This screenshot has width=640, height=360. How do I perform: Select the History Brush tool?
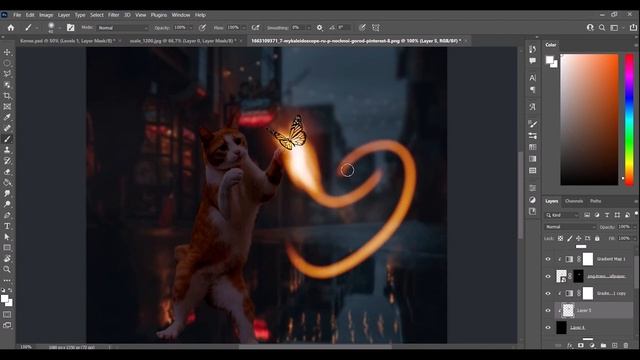tap(7, 161)
